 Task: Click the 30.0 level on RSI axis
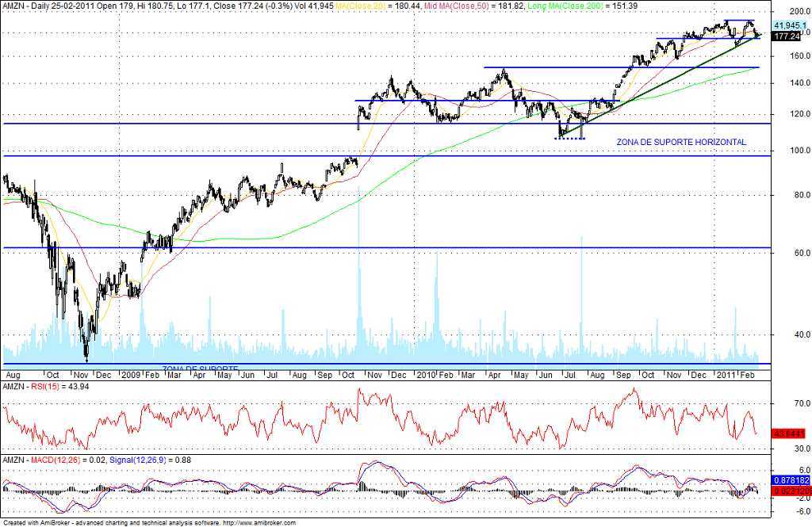pos(802,449)
